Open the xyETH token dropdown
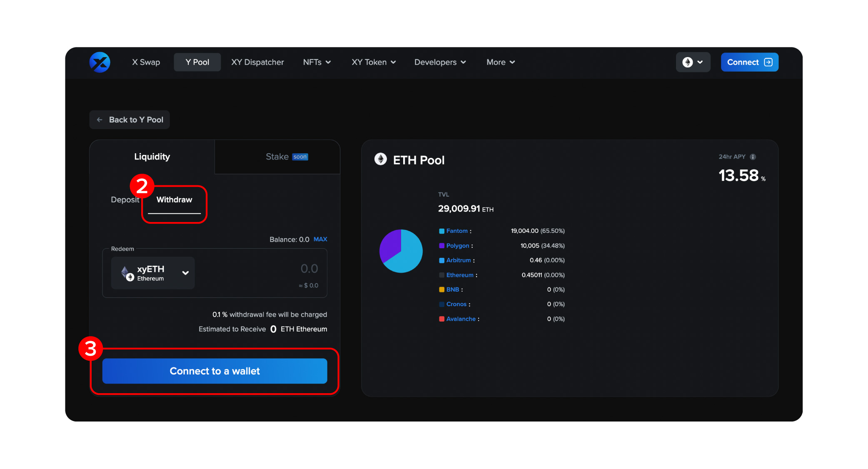Image resolution: width=868 pixels, height=469 pixels. pyautogui.click(x=185, y=273)
